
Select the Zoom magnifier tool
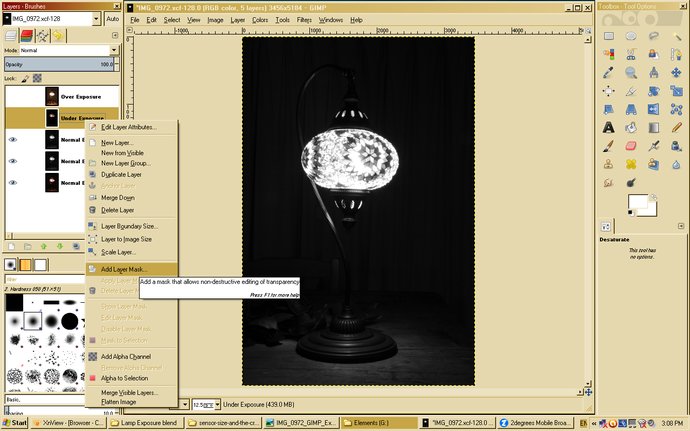(x=631, y=73)
